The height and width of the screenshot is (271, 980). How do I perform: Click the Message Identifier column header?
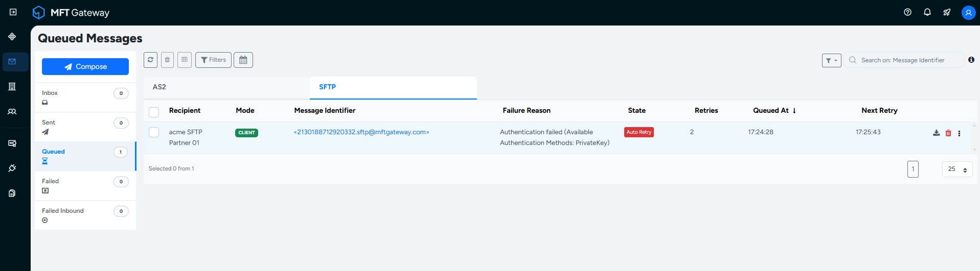(x=325, y=110)
